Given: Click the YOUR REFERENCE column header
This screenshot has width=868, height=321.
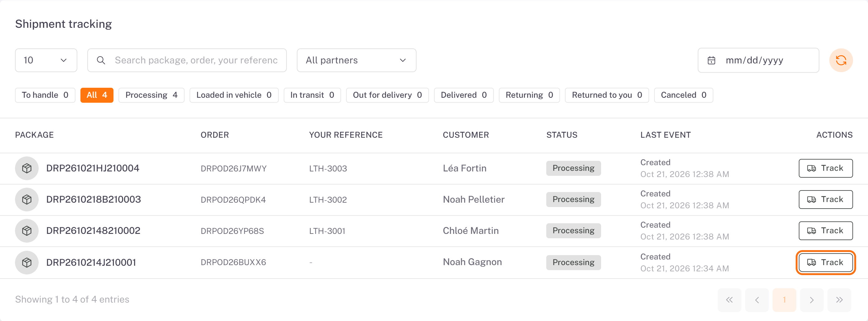Looking at the screenshot, I should point(346,135).
